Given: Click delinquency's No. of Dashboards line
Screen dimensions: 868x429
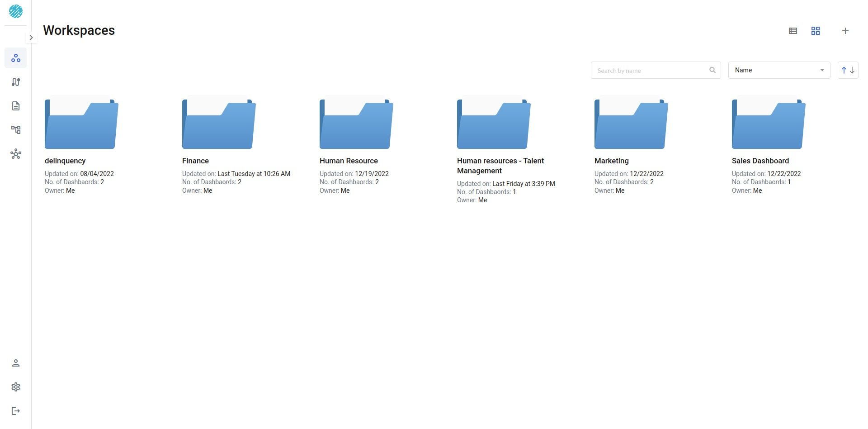Looking at the screenshot, I should click(x=75, y=182).
